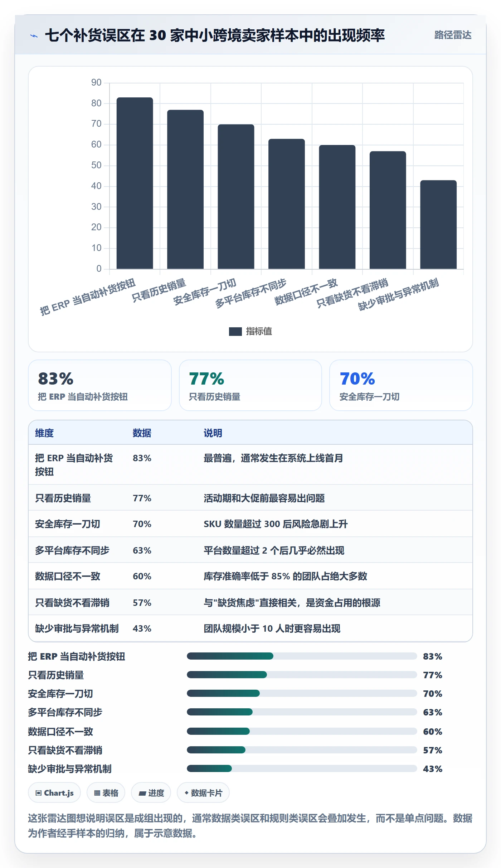Click the 指标值 legend label
501x868 pixels.
click(259, 331)
